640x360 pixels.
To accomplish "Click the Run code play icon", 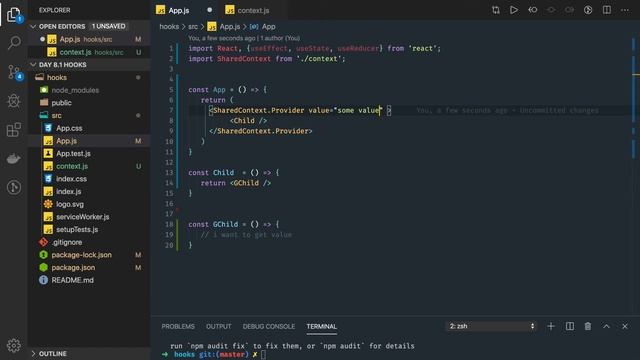I will (x=514, y=10).
